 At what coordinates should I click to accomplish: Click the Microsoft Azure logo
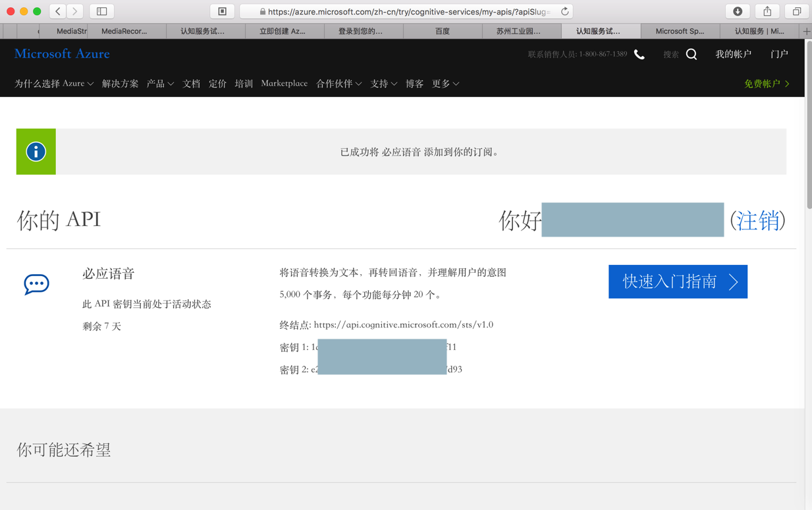[62, 54]
